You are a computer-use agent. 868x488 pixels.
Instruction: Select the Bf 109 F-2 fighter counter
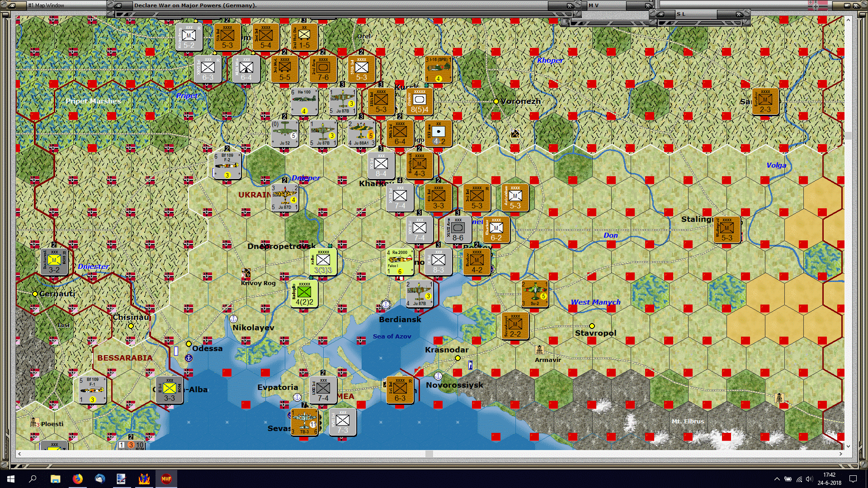pos(227,165)
